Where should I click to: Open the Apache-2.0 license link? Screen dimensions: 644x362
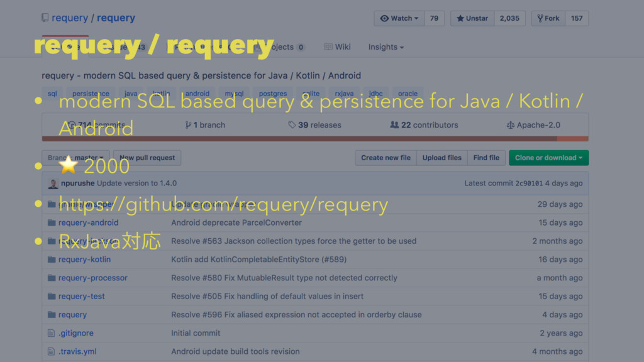[533, 125]
